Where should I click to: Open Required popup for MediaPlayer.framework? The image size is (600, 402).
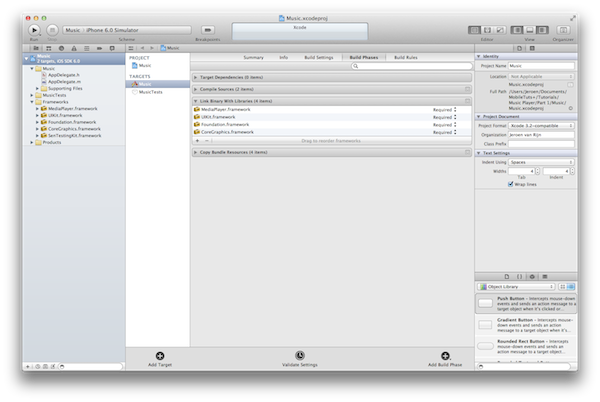(x=445, y=110)
